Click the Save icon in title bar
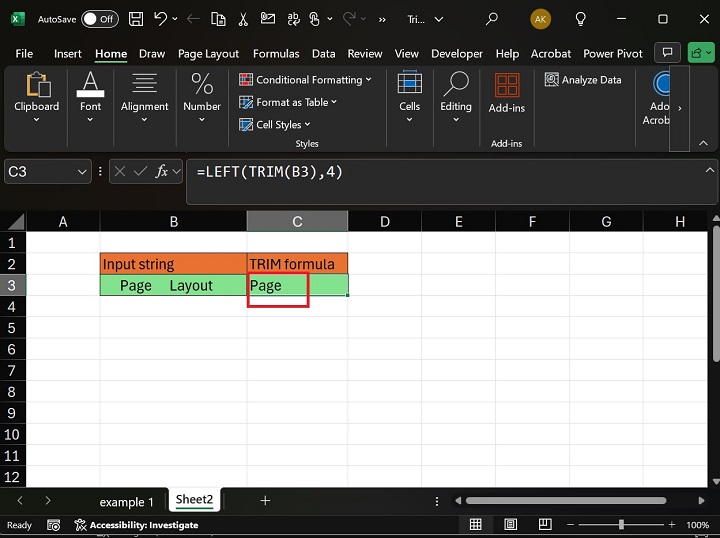 click(135, 19)
